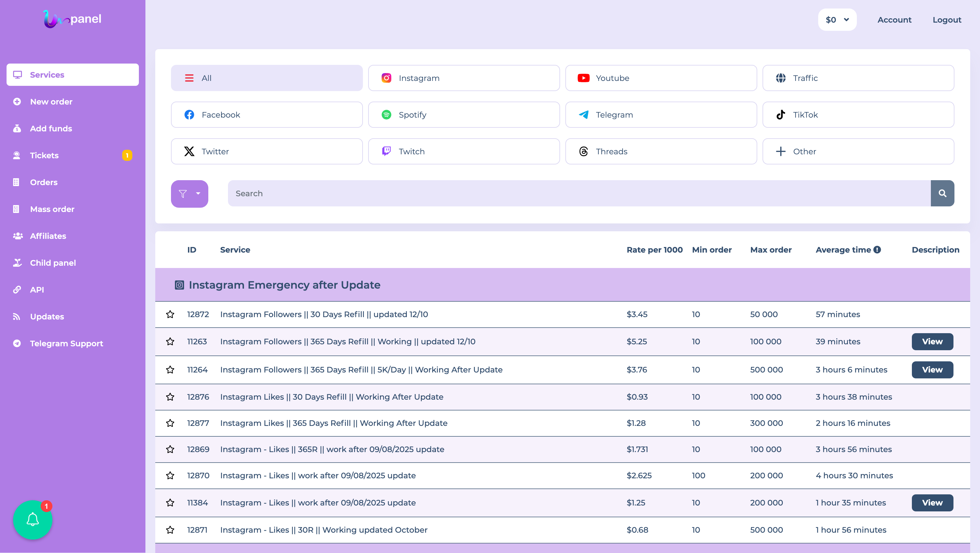
Task: Click the Average time info icon
Action: pyautogui.click(x=877, y=250)
